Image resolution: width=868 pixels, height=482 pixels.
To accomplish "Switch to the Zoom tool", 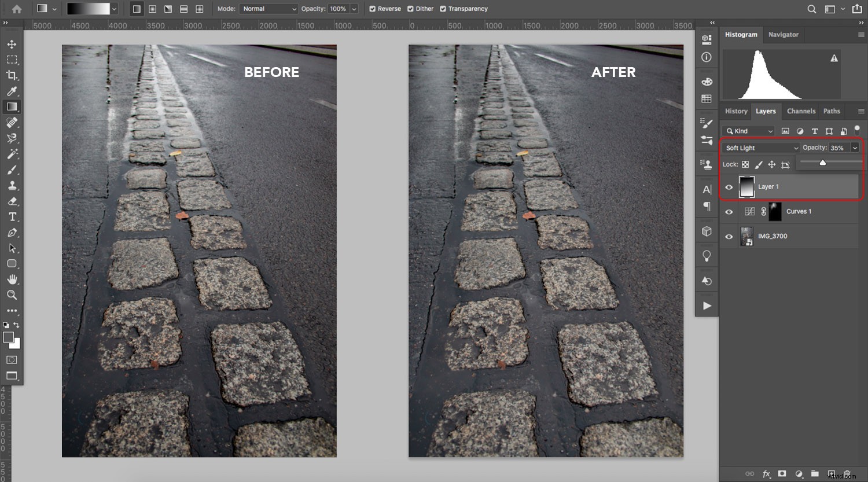I will click(x=12, y=295).
